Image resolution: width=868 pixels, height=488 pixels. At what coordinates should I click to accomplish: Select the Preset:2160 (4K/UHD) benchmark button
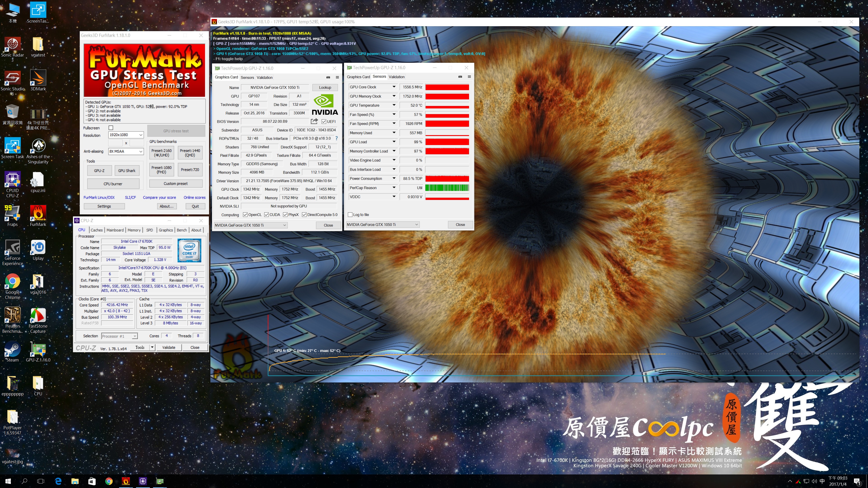(x=161, y=153)
